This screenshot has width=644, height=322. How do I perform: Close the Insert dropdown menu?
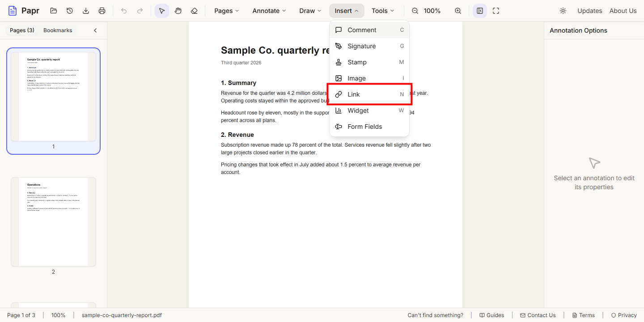pos(347,11)
